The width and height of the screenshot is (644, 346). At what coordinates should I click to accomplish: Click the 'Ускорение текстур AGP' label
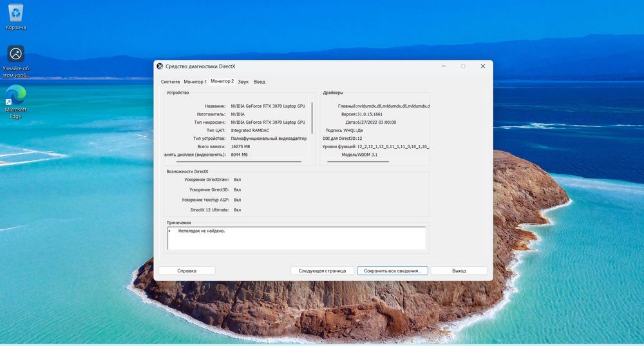[205, 200]
